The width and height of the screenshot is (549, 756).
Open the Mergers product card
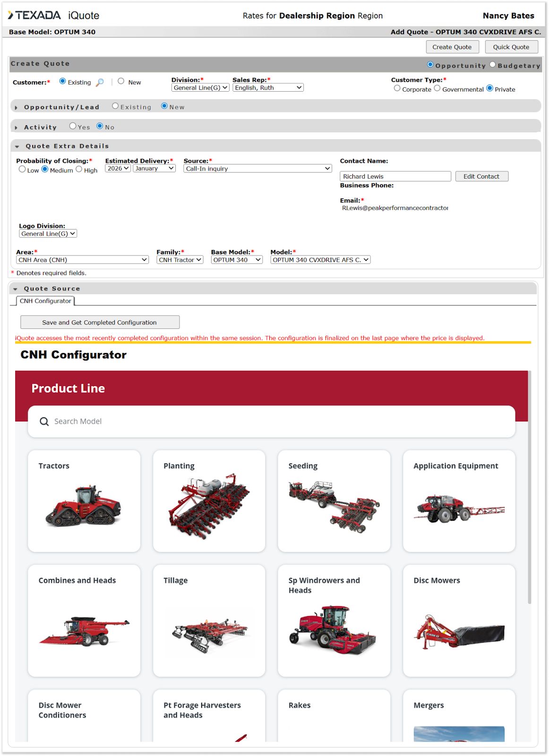[x=459, y=715]
